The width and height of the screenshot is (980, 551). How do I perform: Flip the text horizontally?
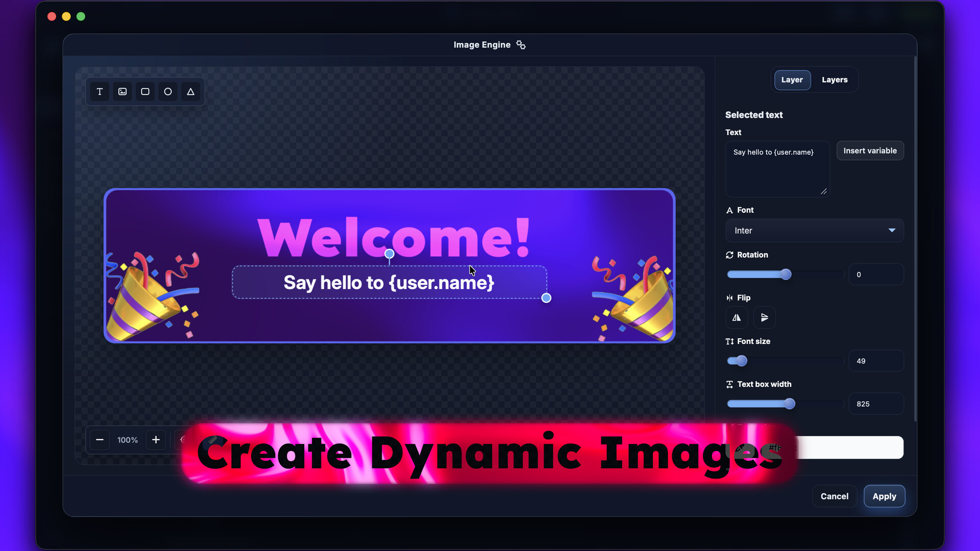point(737,317)
